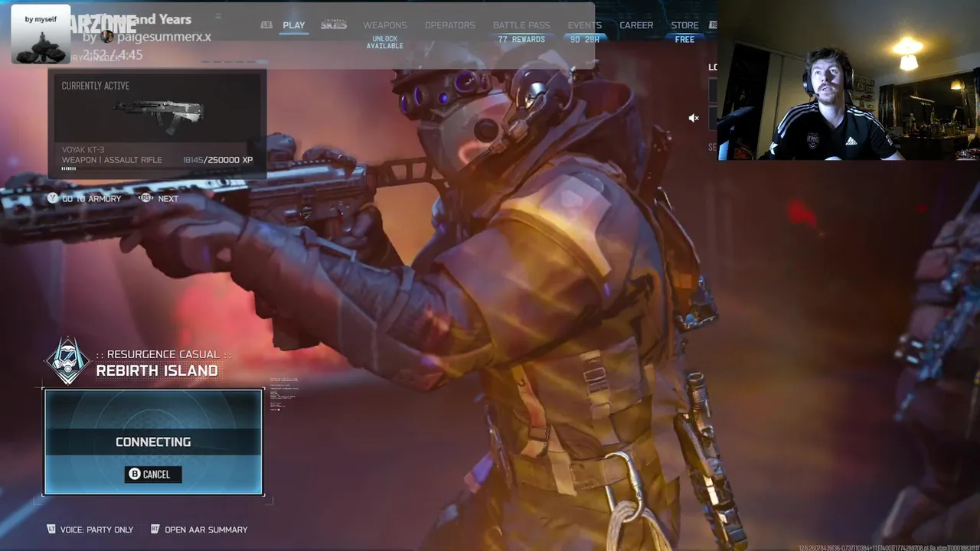This screenshot has width=980, height=551.
Task: Click the 18145/250000 XP value
Action: click(x=217, y=160)
